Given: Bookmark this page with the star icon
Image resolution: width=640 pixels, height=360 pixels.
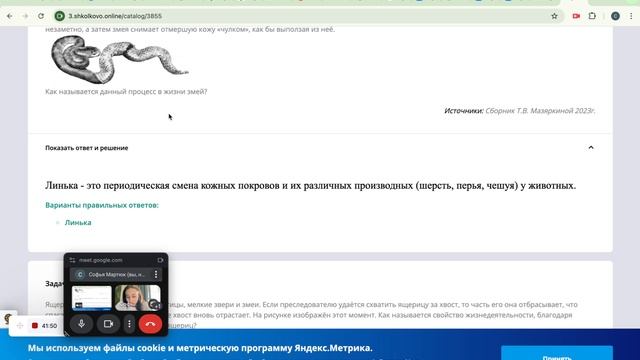Looking at the screenshot, I should (x=554, y=16).
